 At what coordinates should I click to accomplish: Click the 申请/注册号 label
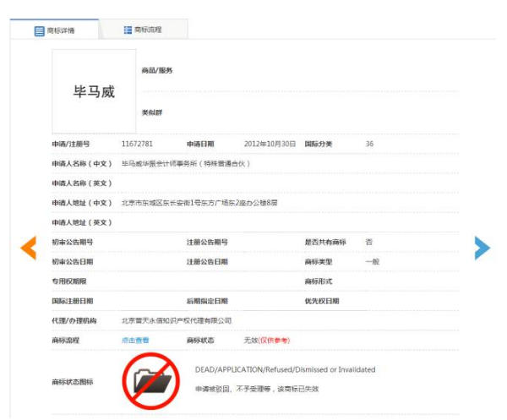[x=71, y=144]
